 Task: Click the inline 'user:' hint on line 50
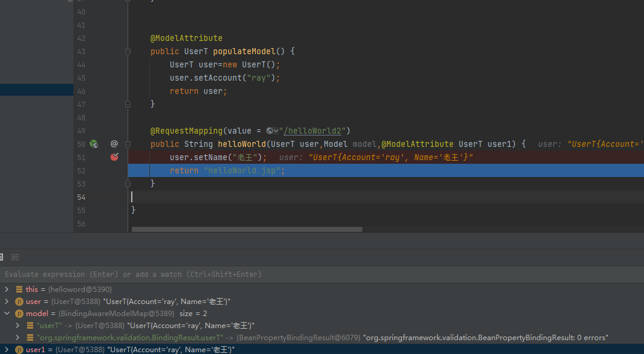pos(550,144)
